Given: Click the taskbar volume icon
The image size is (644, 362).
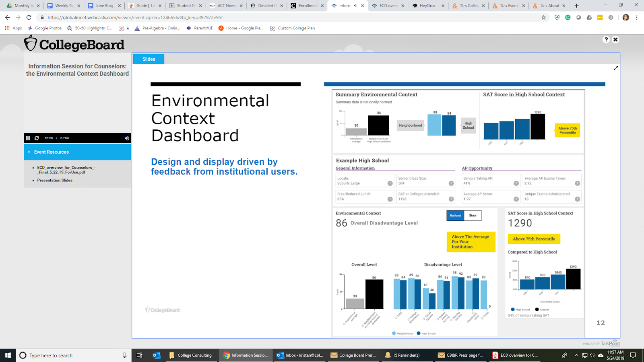Looking at the screenshot, I should (592, 355).
